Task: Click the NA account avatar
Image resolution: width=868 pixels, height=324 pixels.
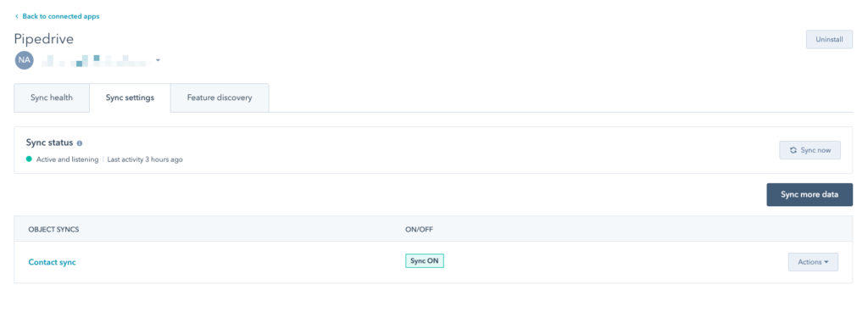Action: [x=25, y=60]
